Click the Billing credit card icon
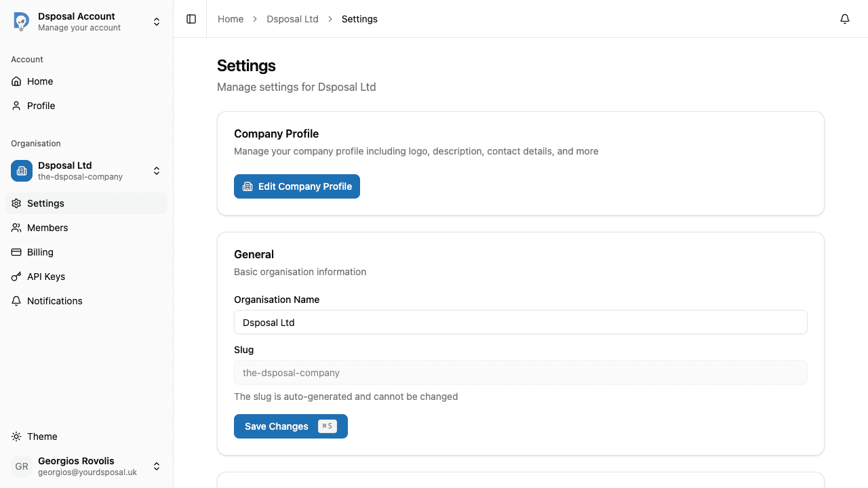868x488 pixels. coord(16,252)
